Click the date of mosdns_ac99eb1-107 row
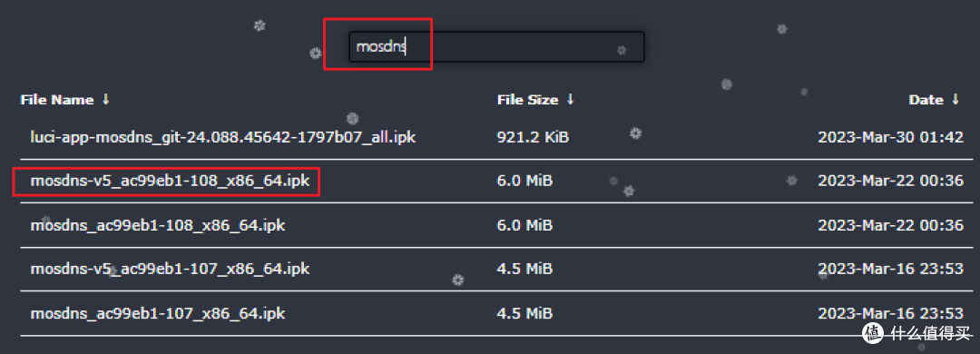980x354 pixels. click(891, 313)
